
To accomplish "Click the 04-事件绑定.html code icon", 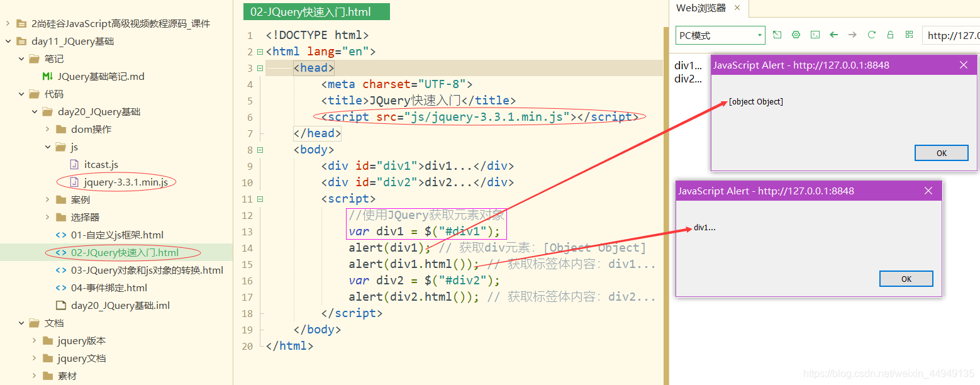I will click(60, 287).
